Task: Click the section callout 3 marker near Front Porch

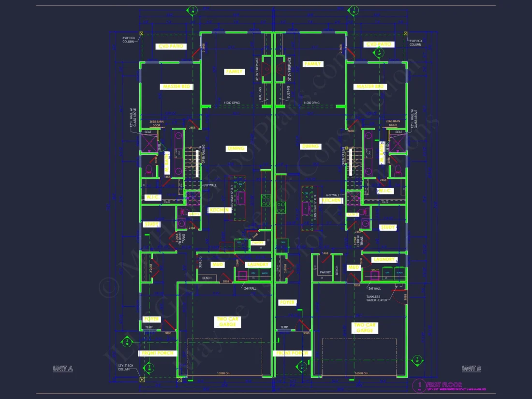Action: tap(127, 342)
